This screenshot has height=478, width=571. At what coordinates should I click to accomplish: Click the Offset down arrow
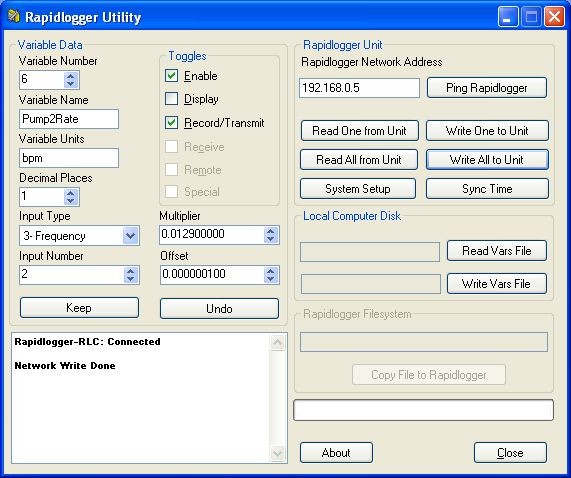click(270, 279)
